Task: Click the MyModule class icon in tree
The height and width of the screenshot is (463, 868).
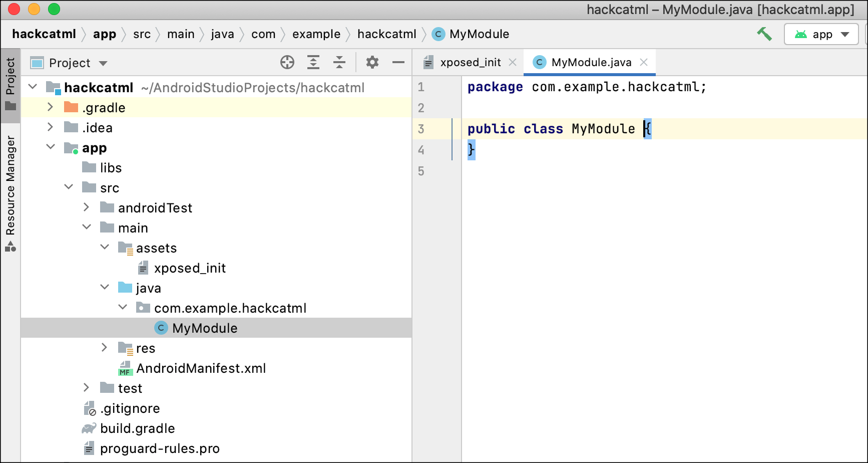Action: coord(161,328)
